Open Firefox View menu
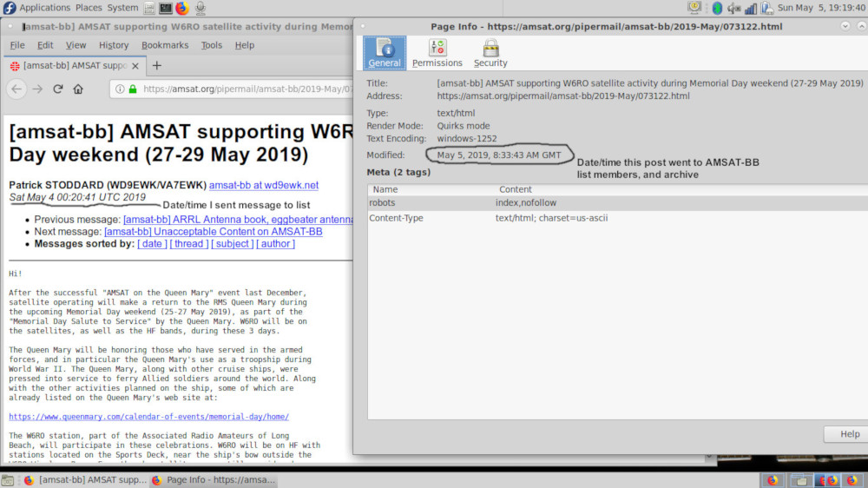This screenshot has width=868, height=488. (76, 45)
